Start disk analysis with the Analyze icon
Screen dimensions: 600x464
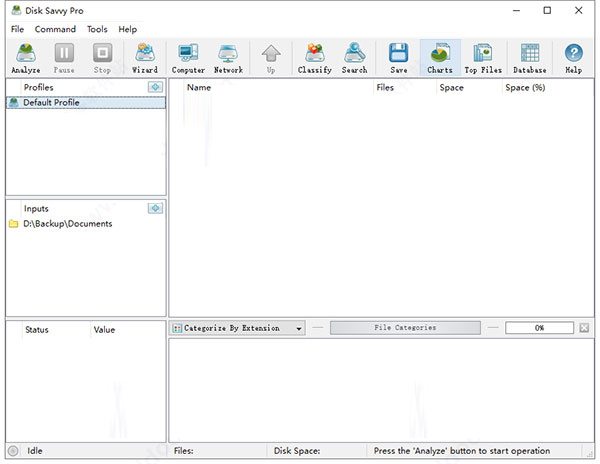coord(26,58)
